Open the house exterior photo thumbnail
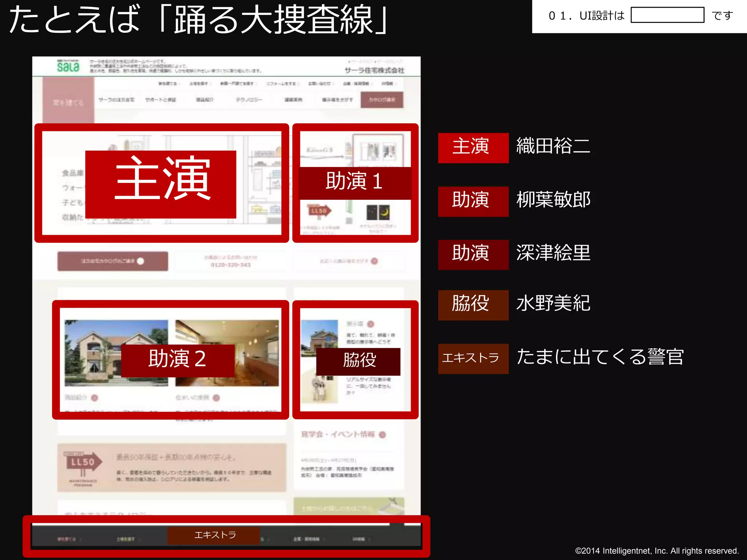The height and width of the screenshot is (560, 747). pyautogui.click(x=116, y=353)
